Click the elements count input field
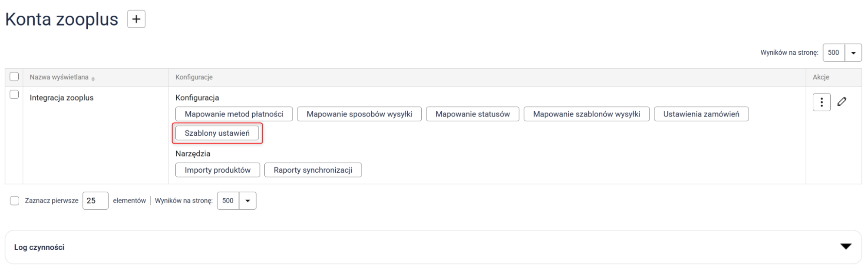Screen dimensions: 868x270 point(95,201)
